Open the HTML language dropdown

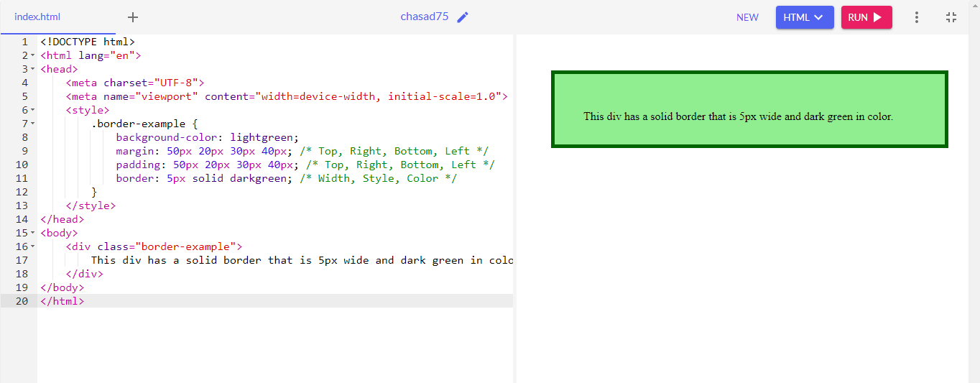click(805, 17)
